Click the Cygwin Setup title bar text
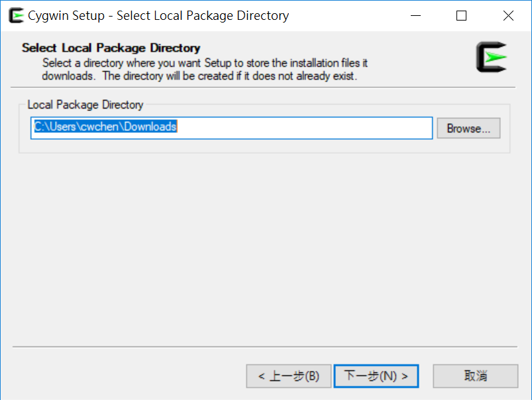 [x=158, y=16]
